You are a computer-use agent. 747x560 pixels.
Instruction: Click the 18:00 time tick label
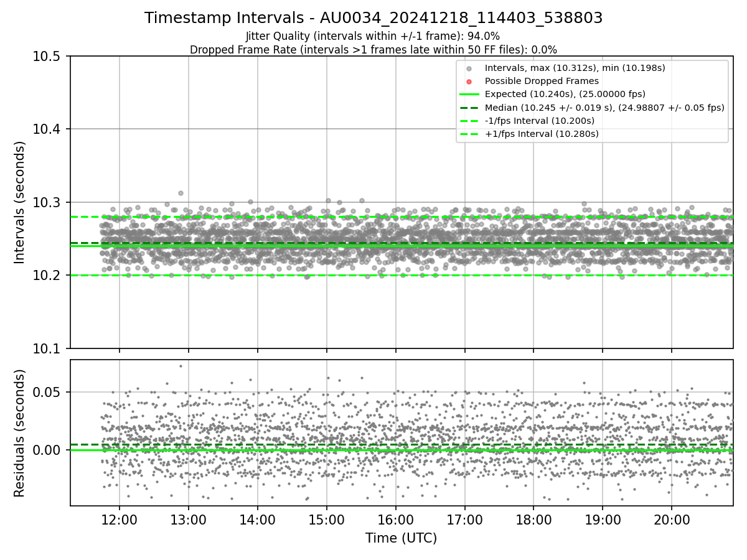(x=533, y=520)
